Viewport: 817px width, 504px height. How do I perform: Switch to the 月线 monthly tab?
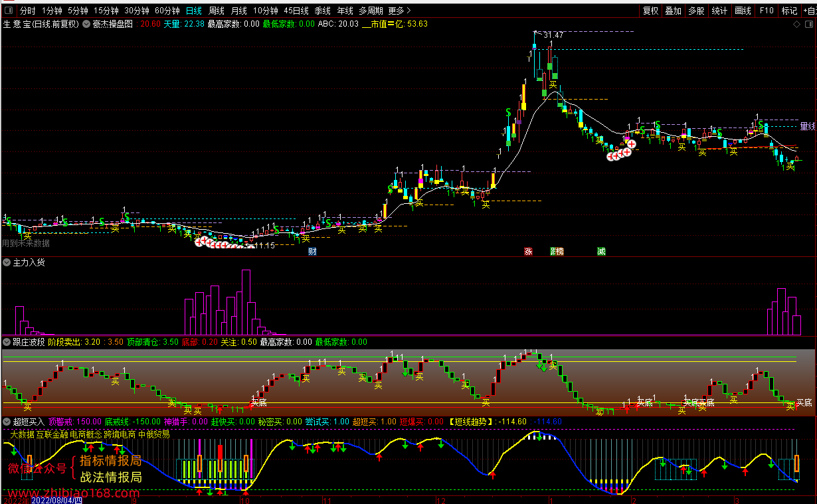click(x=239, y=11)
